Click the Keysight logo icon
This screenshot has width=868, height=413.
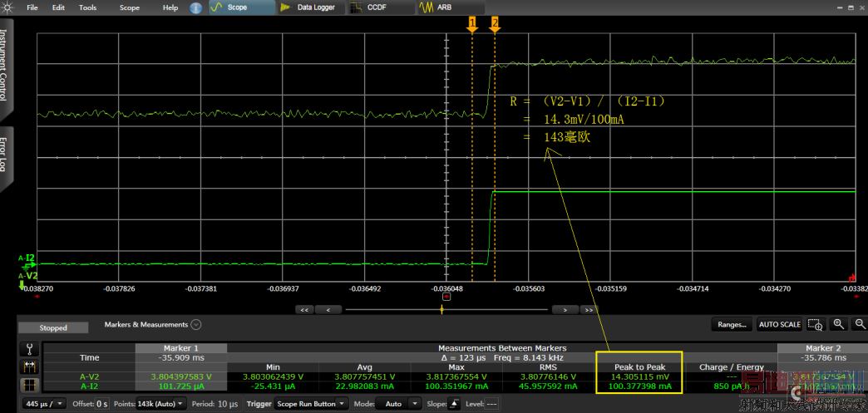click(8, 7)
